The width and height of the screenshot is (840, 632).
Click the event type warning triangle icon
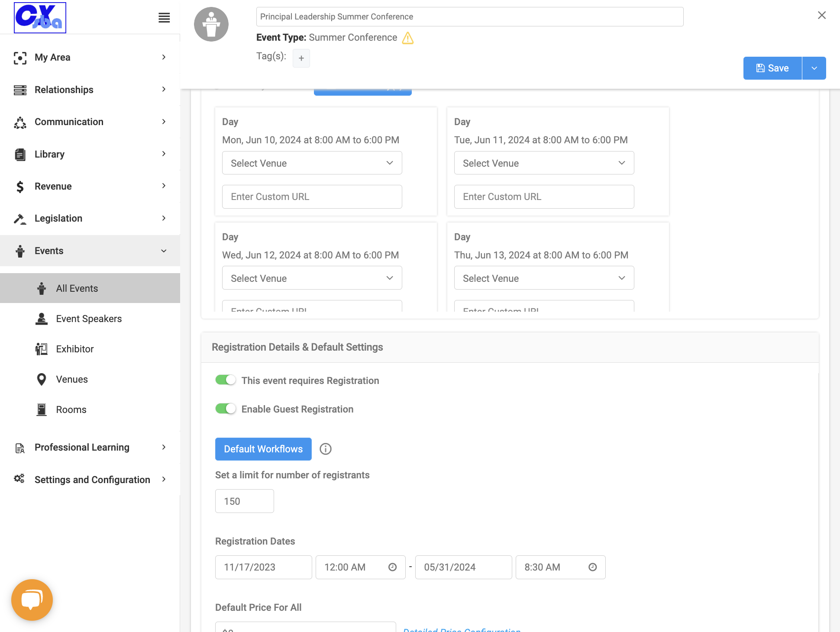[x=408, y=38]
